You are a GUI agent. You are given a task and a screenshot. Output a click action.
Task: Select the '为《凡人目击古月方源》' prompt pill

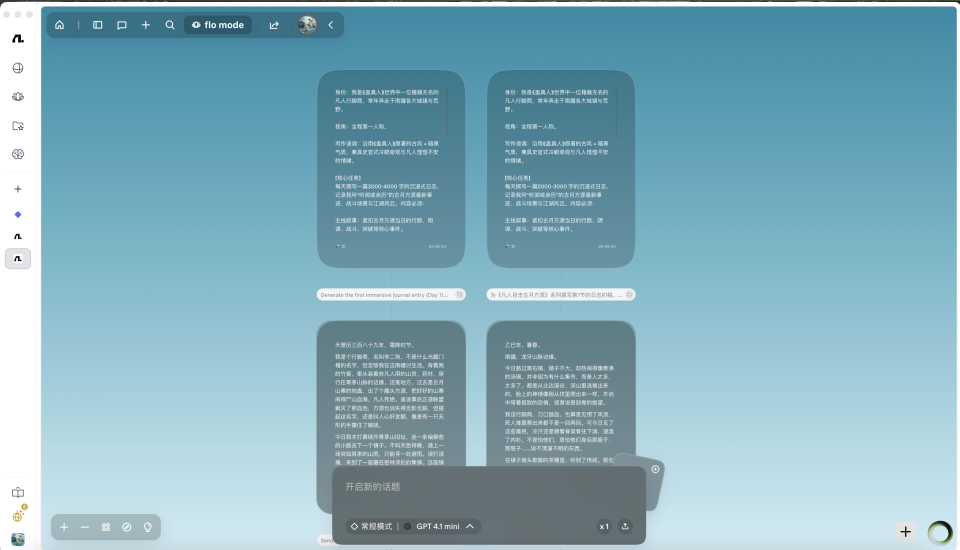(561, 295)
